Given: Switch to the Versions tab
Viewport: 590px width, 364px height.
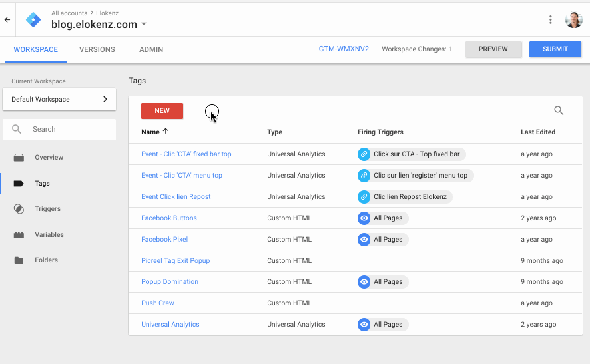Looking at the screenshot, I should tap(97, 49).
